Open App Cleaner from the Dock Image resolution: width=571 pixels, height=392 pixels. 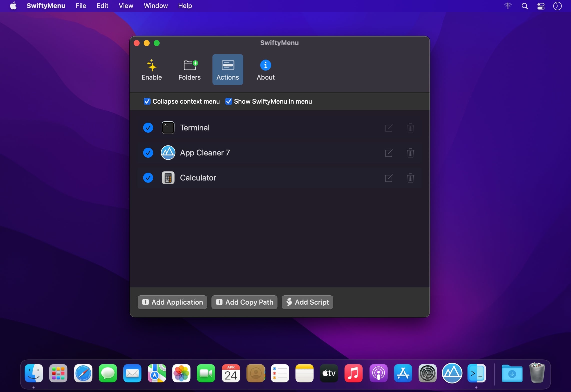click(452, 373)
